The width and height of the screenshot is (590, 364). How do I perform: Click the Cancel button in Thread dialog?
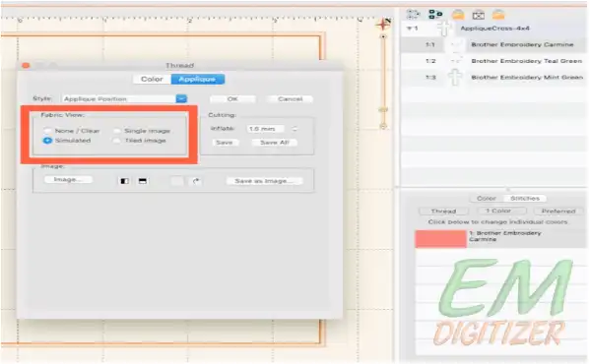point(291,98)
